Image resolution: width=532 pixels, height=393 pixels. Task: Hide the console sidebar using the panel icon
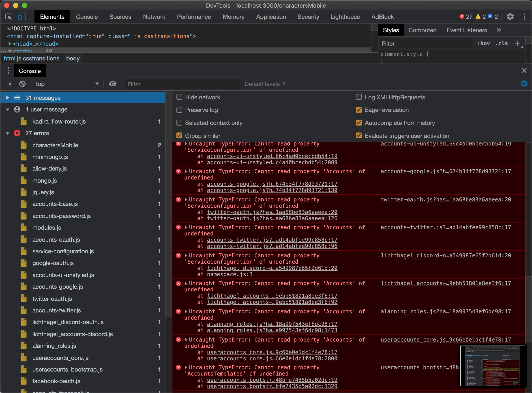[9, 84]
